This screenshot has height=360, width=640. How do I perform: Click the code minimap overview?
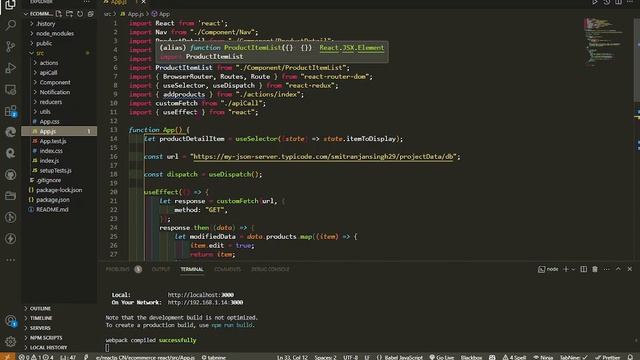[603, 41]
